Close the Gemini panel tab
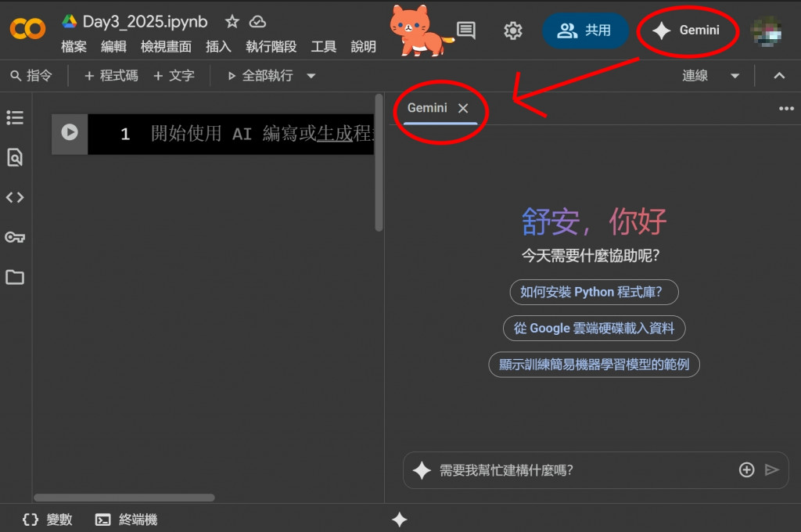 click(x=463, y=108)
